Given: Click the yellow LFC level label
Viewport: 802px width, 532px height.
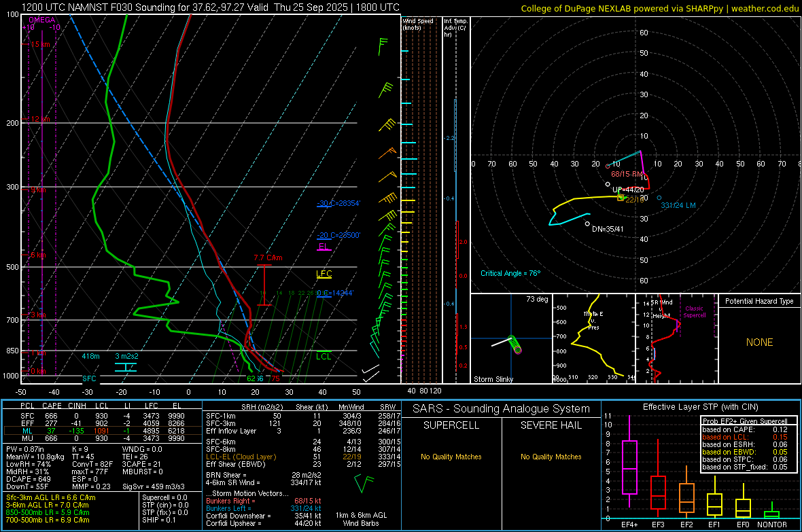Looking at the screenshot, I should click(x=324, y=274).
